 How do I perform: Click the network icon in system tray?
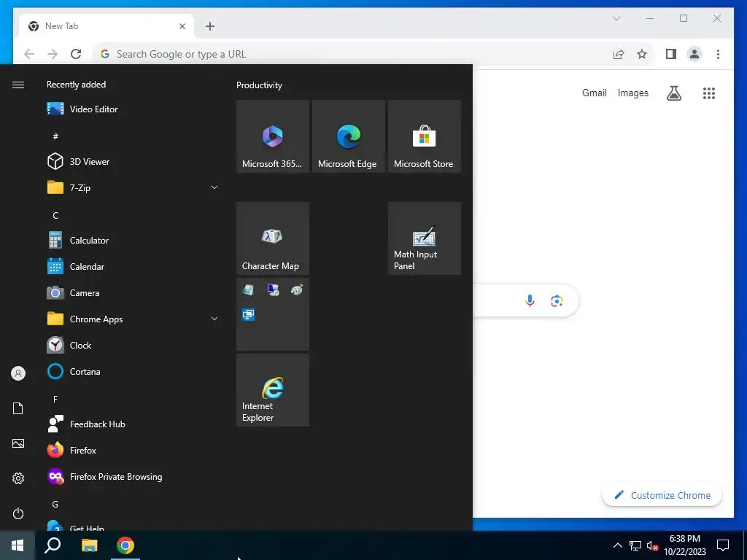(x=635, y=545)
